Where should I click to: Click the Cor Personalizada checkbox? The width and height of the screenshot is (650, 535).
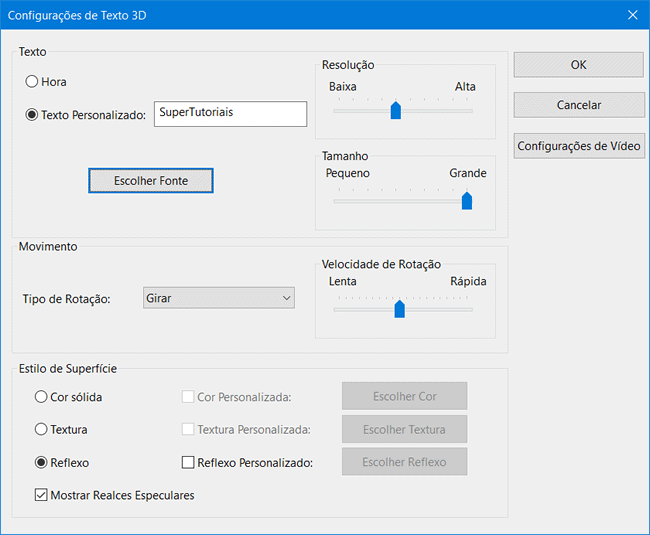188,397
